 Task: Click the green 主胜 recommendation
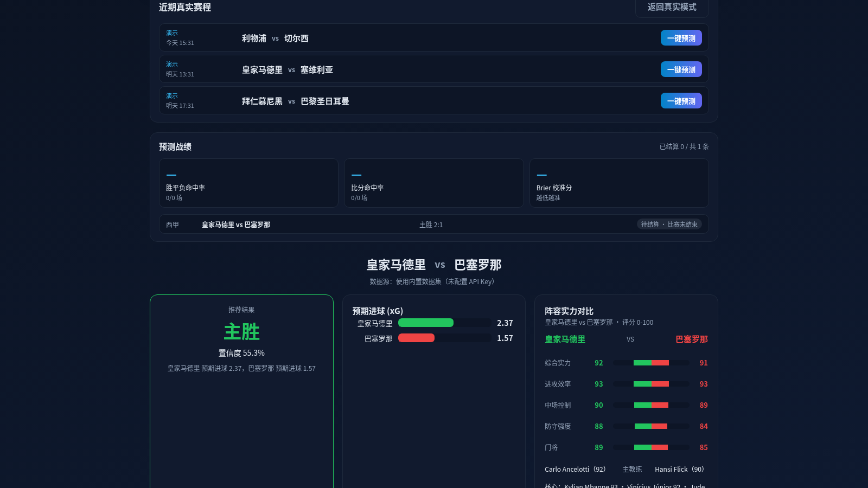click(x=241, y=332)
